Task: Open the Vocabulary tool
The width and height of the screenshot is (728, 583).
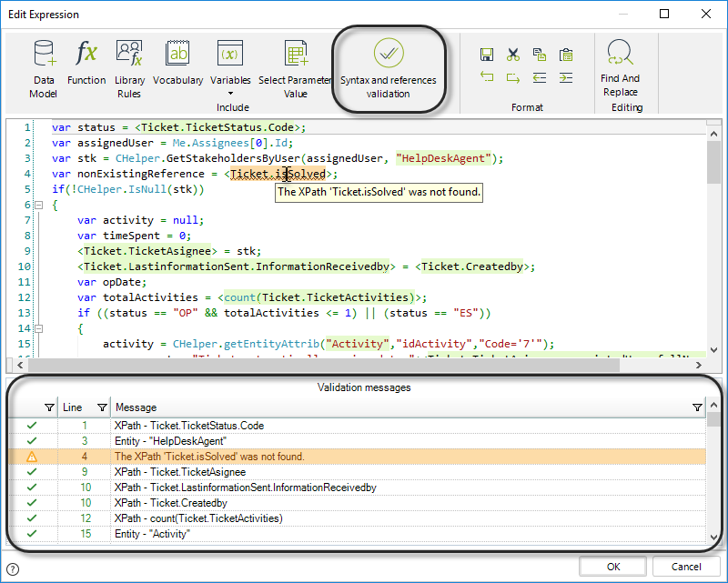Action: 177,63
